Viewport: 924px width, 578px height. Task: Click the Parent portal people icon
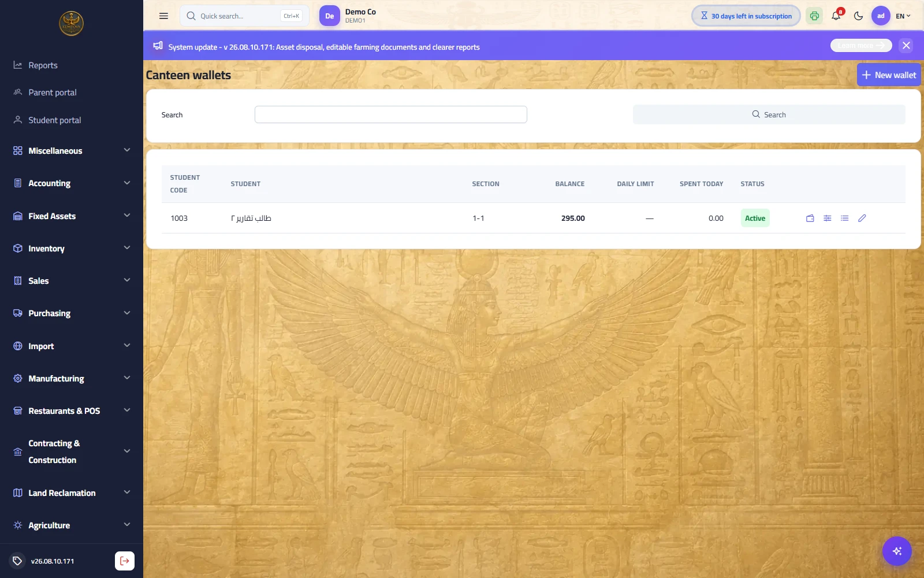coord(18,92)
